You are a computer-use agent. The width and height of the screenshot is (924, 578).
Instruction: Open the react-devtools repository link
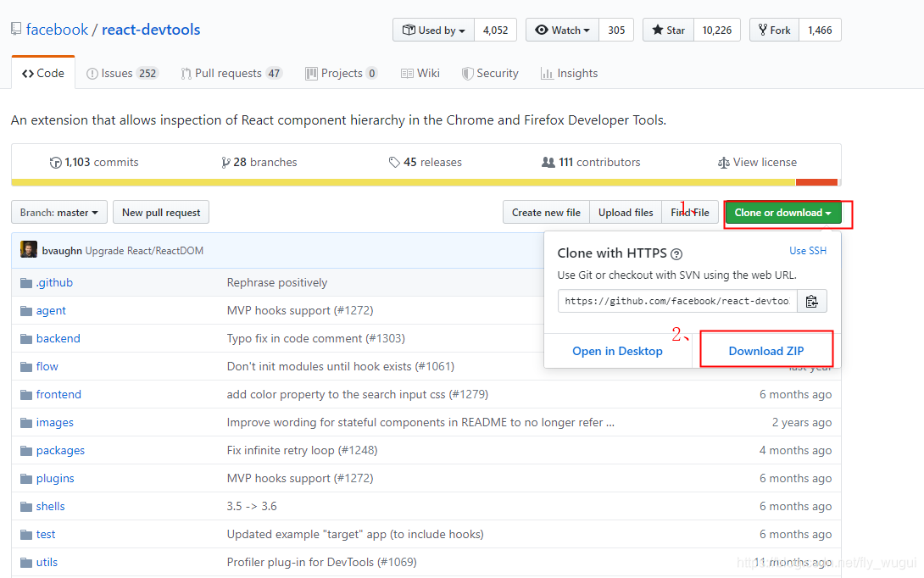[151, 30]
